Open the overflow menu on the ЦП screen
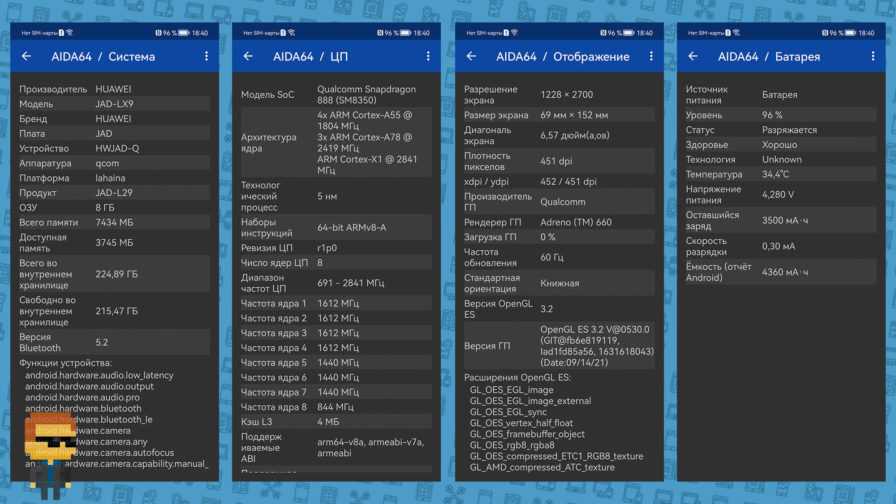 pos(429,57)
